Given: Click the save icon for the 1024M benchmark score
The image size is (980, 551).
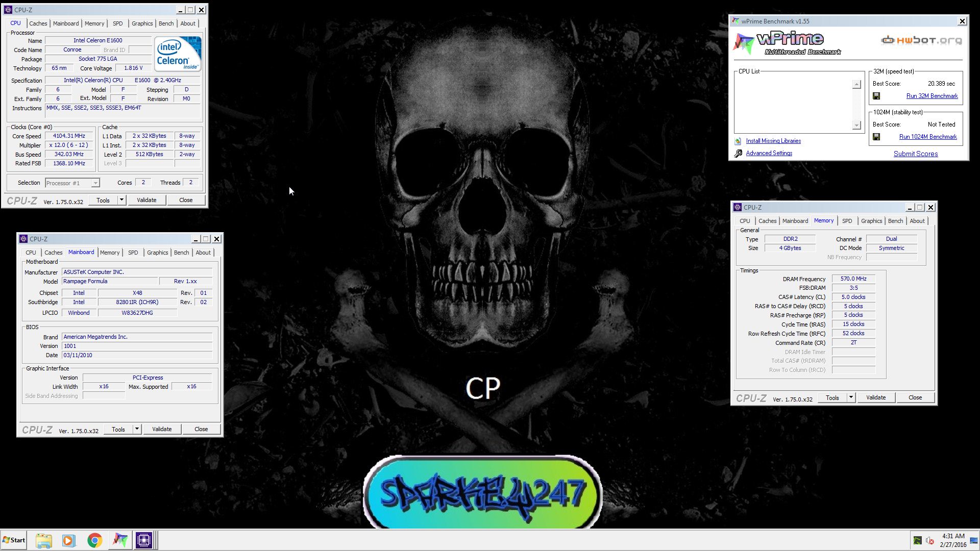Looking at the screenshot, I should [x=876, y=137].
